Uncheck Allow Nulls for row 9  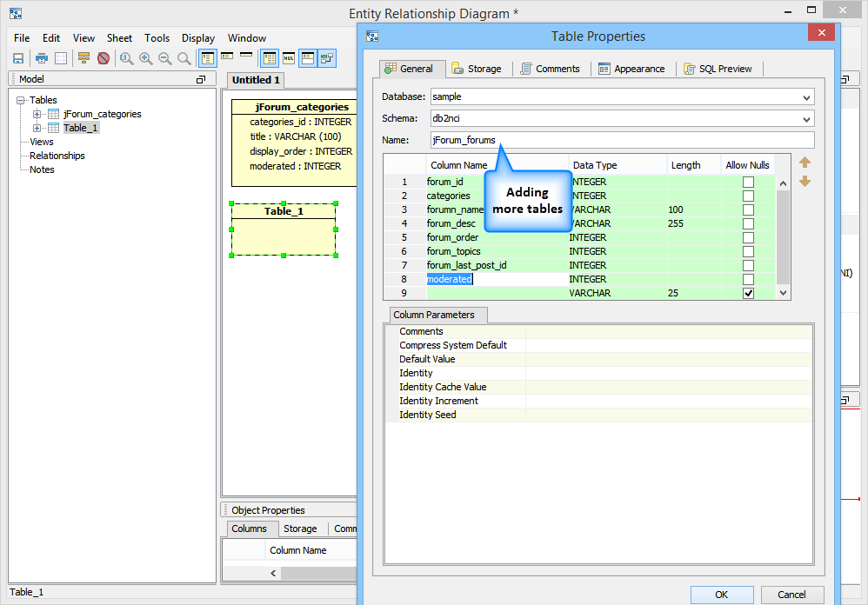coord(748,294)
